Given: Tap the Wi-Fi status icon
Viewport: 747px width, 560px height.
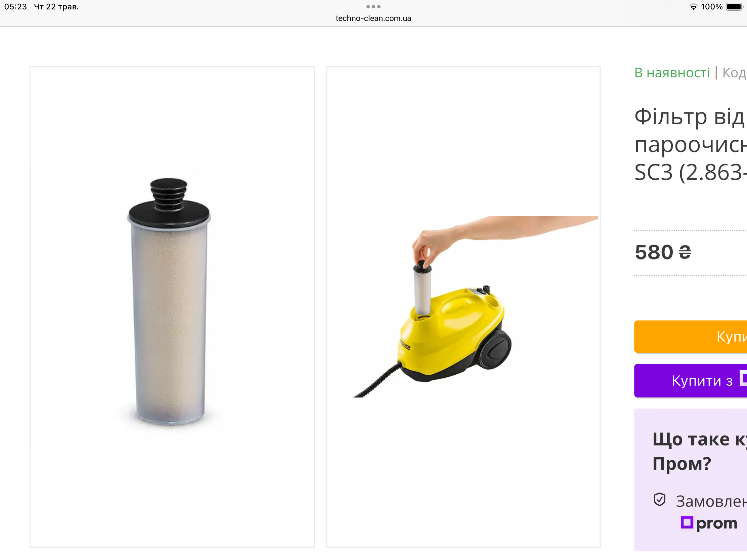Looking at the screenshot, I should [693, 7].
